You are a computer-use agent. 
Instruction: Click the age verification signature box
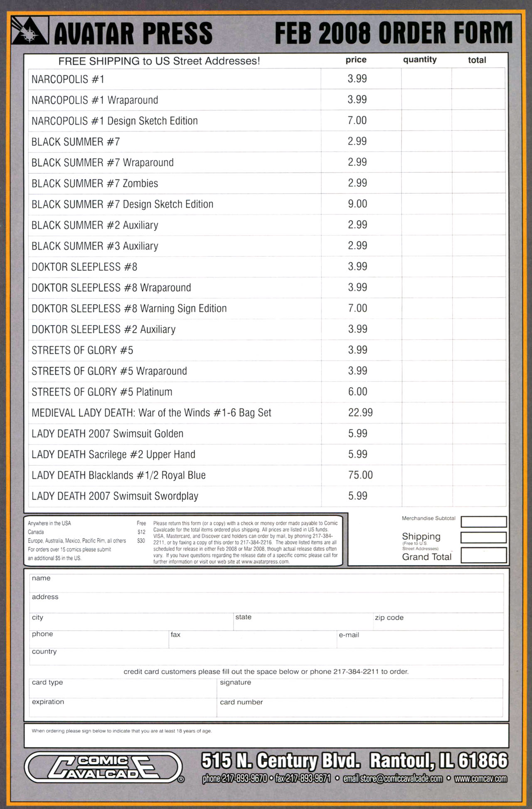point(266,735)
